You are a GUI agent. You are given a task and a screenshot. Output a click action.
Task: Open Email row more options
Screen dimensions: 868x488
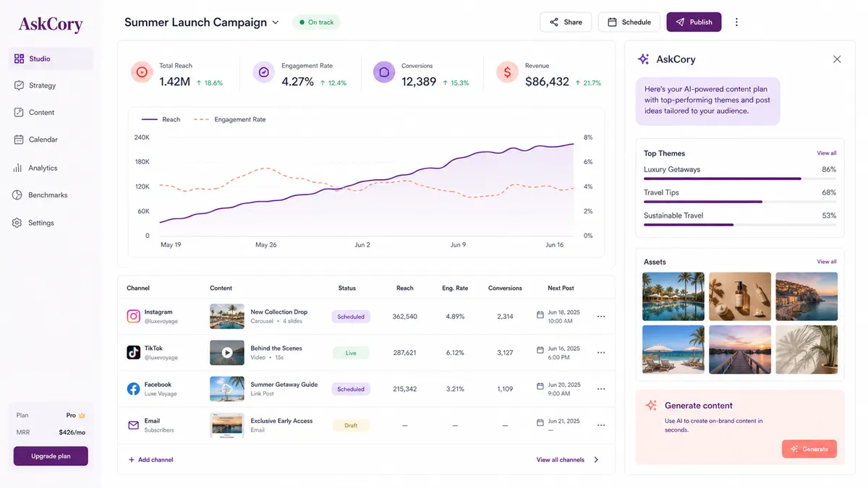tap(601, 425)
